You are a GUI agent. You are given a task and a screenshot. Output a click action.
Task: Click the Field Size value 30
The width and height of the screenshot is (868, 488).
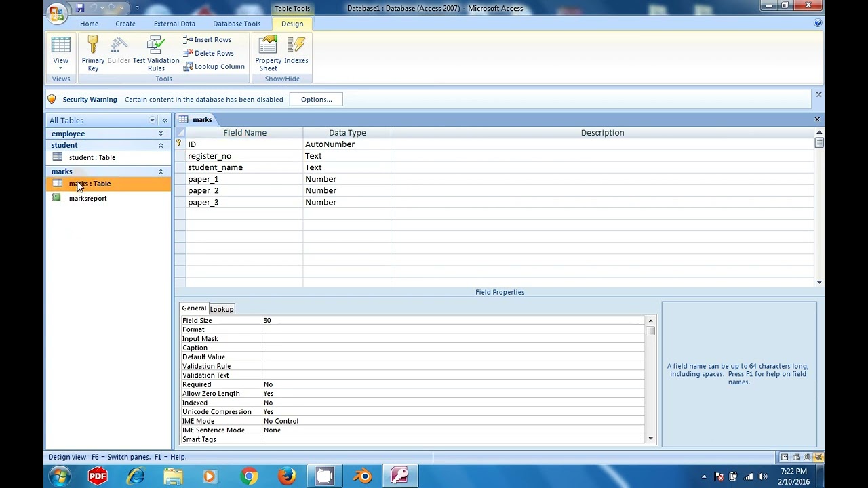coord(453,321)
